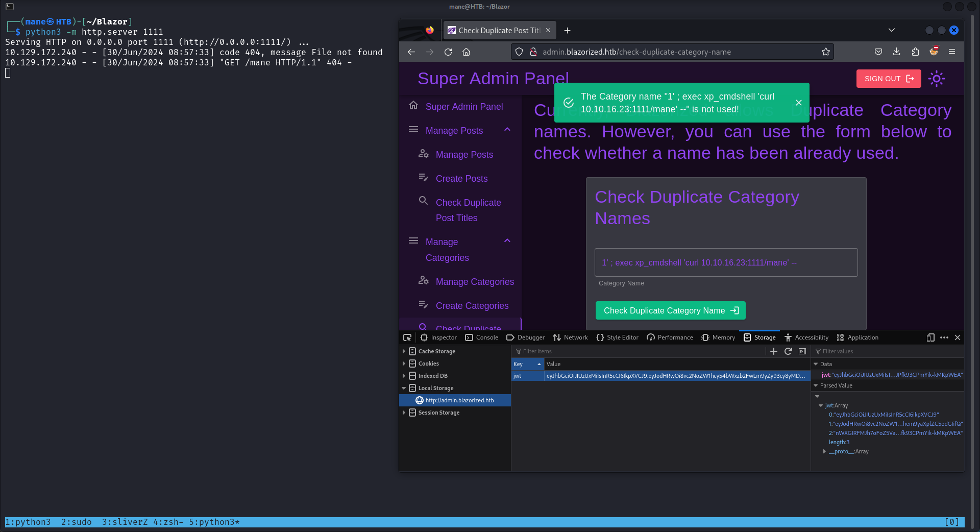Click the Firefox back arrow button
The image size is (980, 532).
pyautogui.click(x=411, y=52)
